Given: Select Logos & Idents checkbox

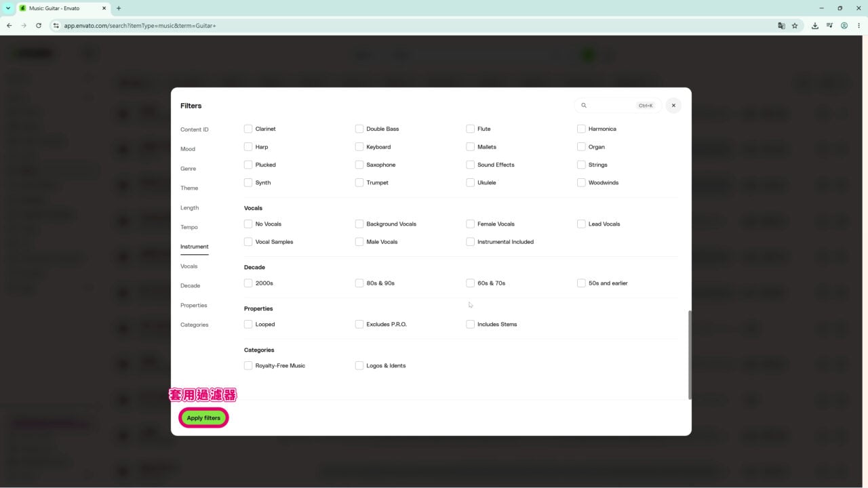Looking at the screenshot, I should pos(359,365).
